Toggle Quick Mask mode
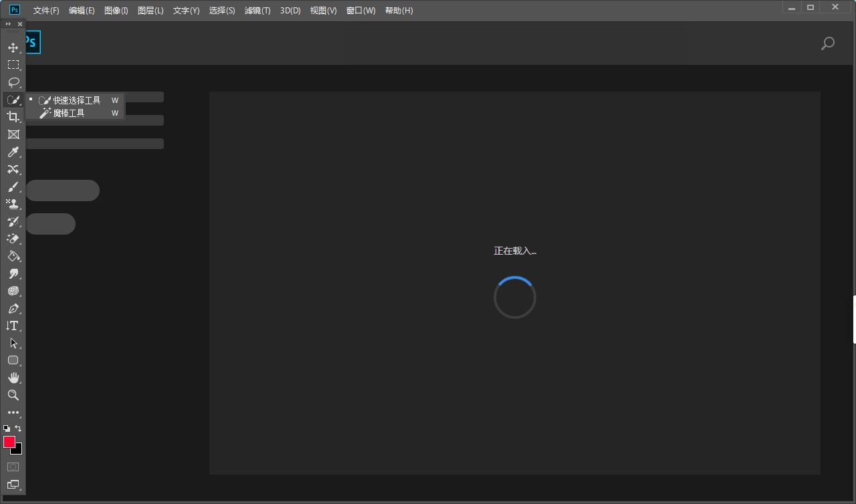 (13, 467)
